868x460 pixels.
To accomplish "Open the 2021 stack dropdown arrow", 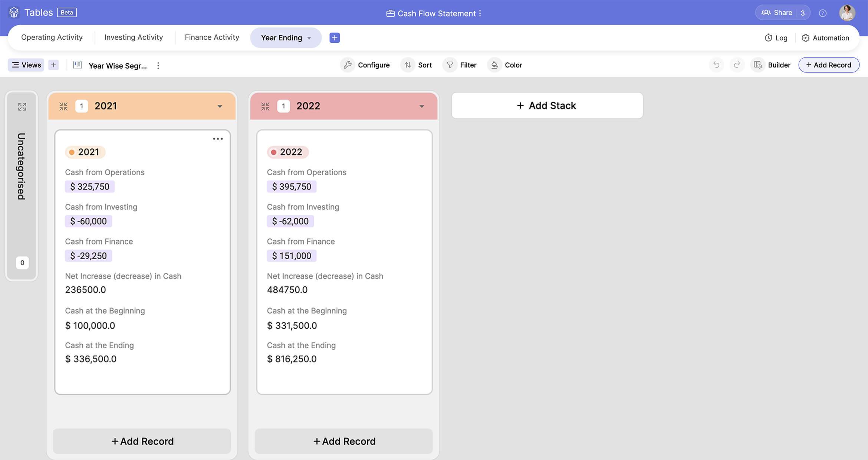I will pyautogui.click(x=220, y=106).
